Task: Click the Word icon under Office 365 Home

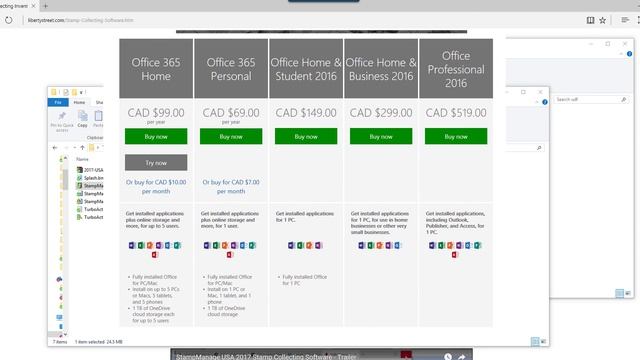Action: pyautogui.click(x=132, y=245)
